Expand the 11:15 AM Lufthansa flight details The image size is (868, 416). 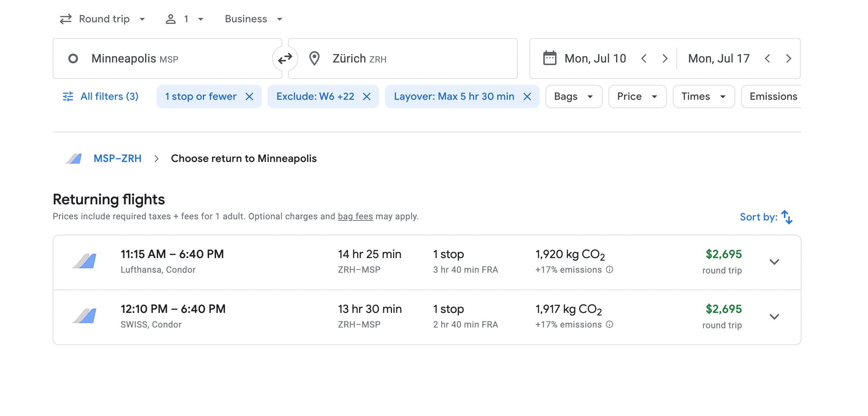coord(774,262)
